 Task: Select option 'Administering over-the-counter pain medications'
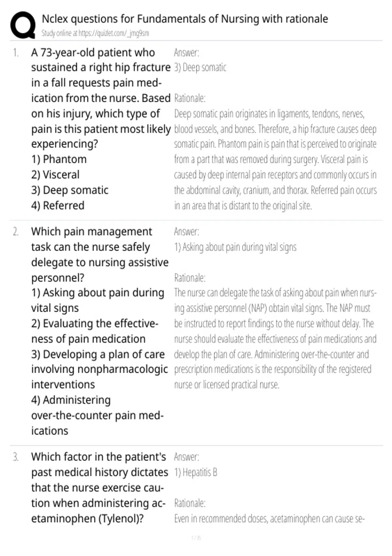97,415
